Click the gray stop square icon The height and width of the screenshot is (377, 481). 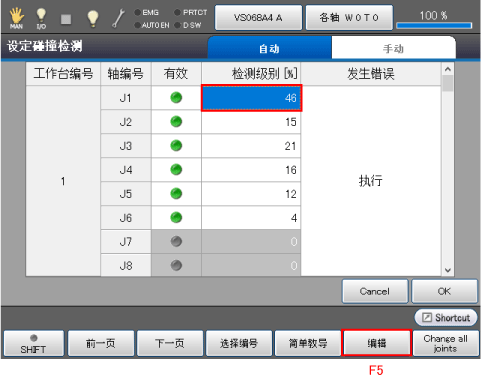(x=66, y=19)
